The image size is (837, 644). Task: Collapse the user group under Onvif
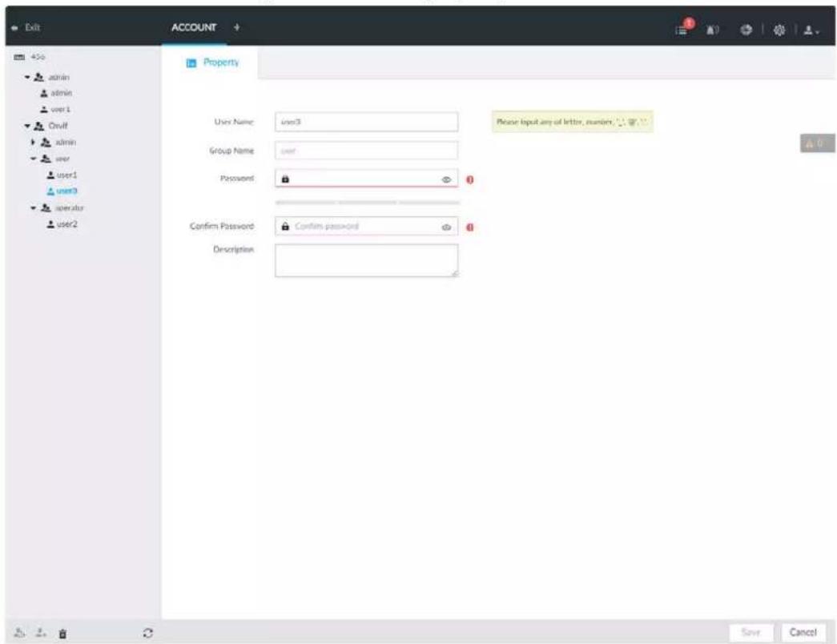[33, 159]
